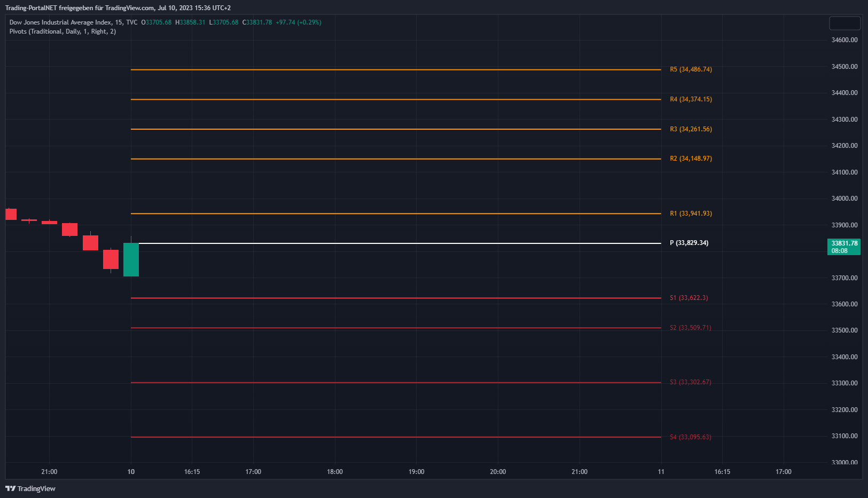Click the empty rounded box at top-right
The width and height of the screenshot is (868, 498).
point(844,23)
